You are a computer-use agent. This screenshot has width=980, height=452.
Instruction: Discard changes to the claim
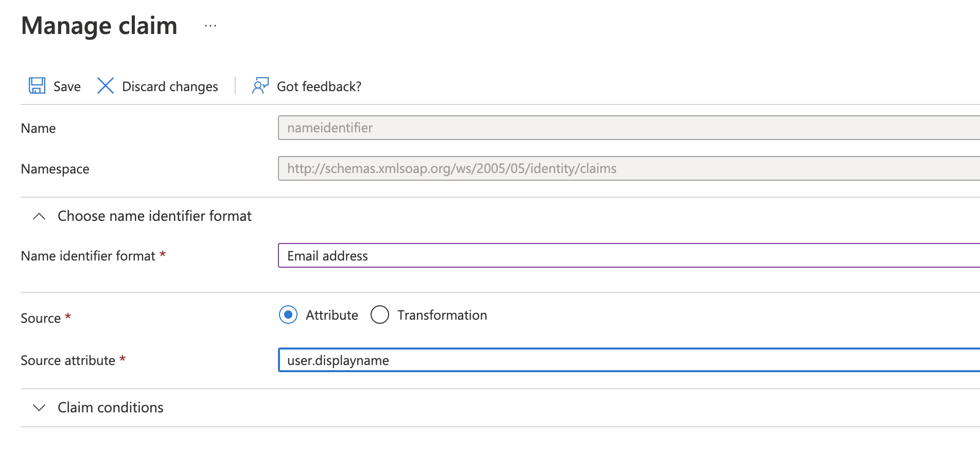[x=170, y=86]
